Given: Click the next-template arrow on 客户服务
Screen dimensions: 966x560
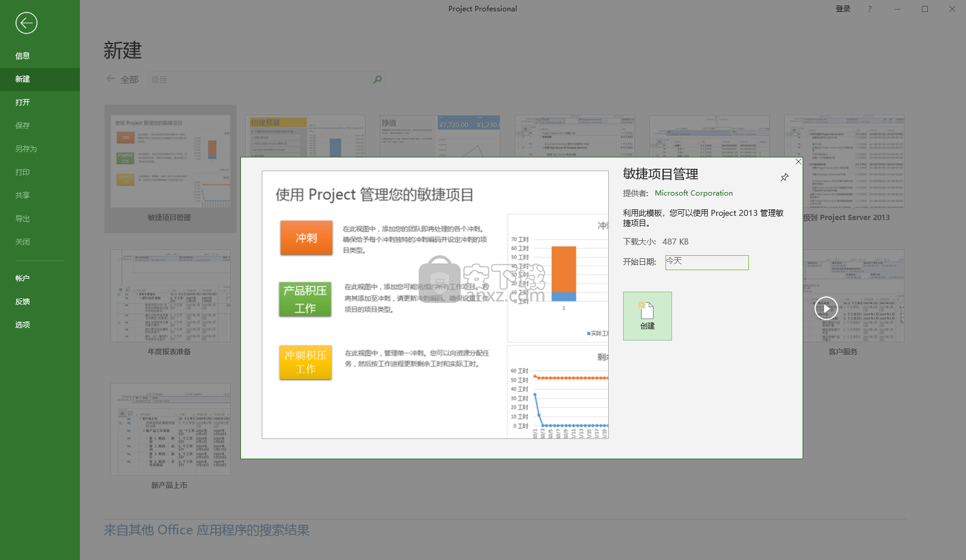Looking at the screenshot, I should (826, 308).
